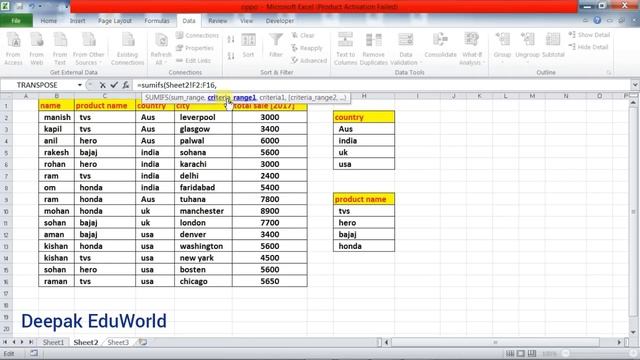Click the Edit Links button
Image resolution: width=640 pixels, height=360 pixels.
click(193, 60)
